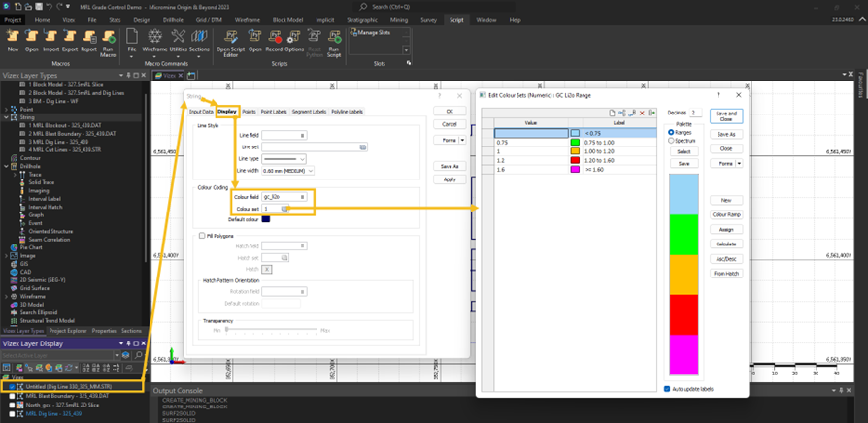Click the Save and Close button

click(725, 115)
